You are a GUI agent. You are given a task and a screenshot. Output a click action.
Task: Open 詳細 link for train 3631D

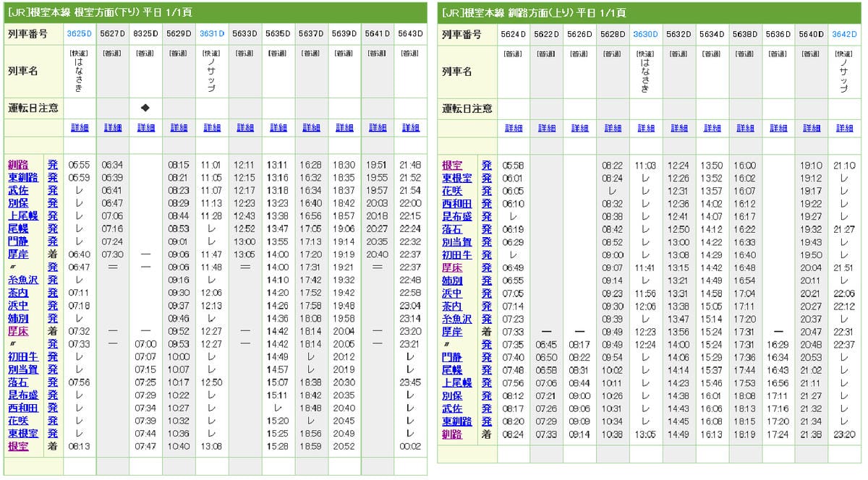pyautogui.click(x=212, y=128)
